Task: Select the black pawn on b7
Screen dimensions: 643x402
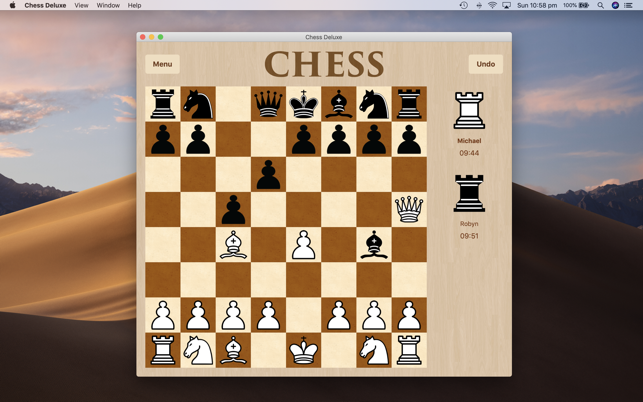Action: tap(198, 139)
